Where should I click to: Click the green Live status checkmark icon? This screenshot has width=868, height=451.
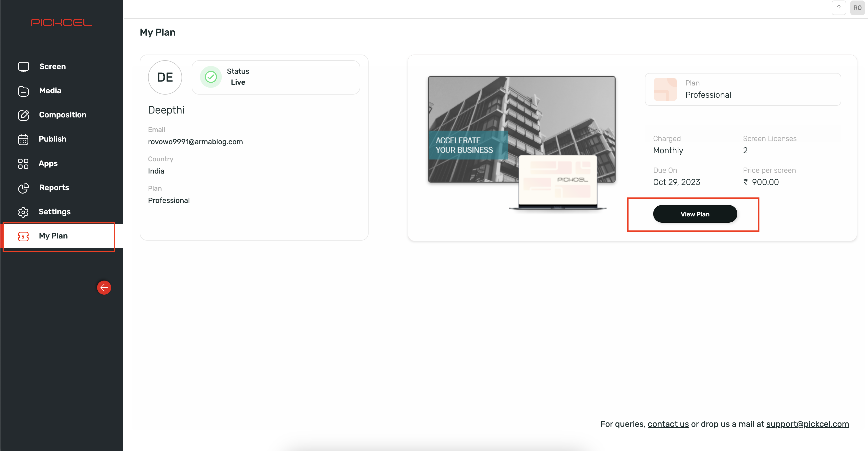click(211, 77)
